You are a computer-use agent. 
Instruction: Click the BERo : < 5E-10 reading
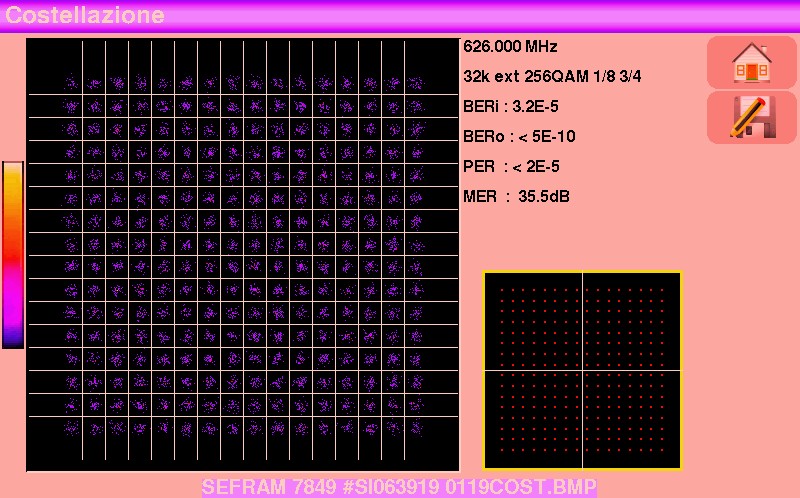[x=519, y=137]
